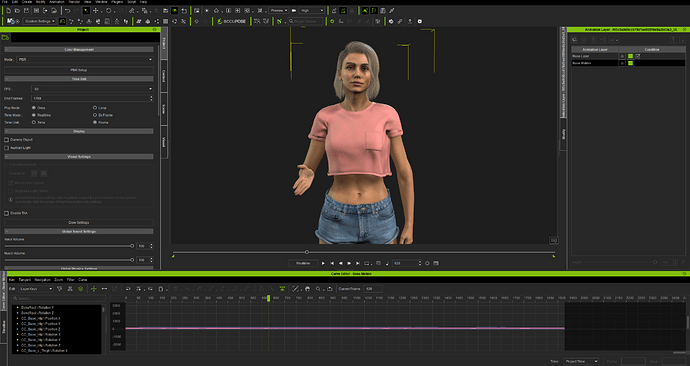
Task: Select the Realtime time mode radio
Action: pos(33,115)
